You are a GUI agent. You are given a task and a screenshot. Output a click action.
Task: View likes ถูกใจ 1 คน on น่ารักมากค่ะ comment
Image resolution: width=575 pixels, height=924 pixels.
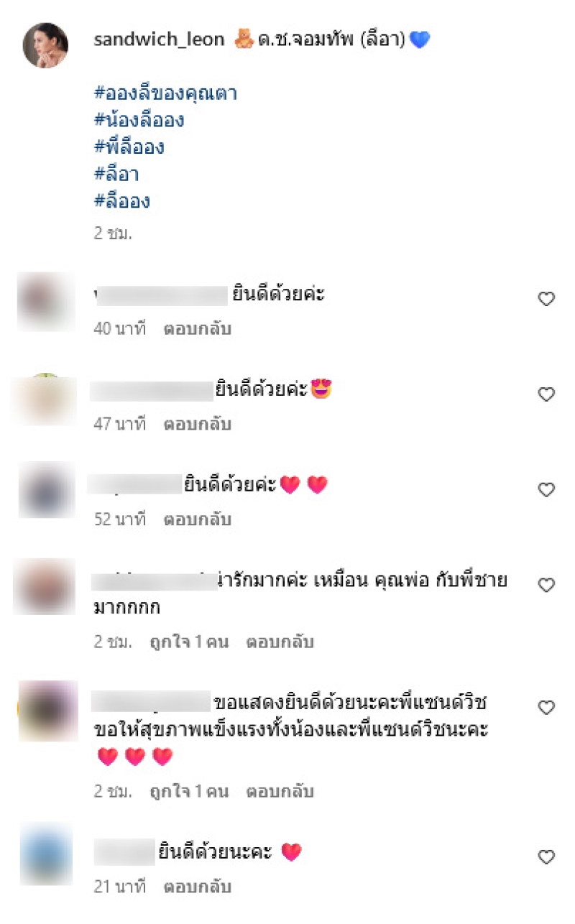pos(189,642)
